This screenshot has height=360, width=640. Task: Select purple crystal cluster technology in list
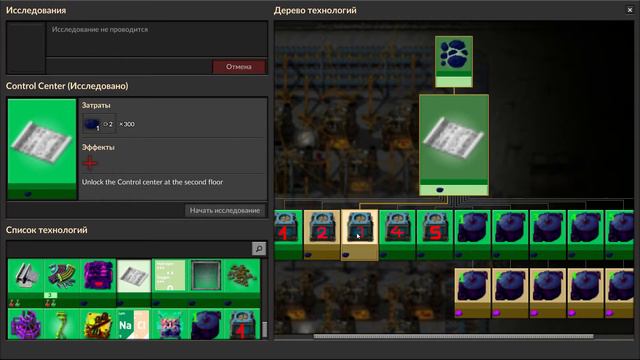pyautogui.click(x=26, y=324)
